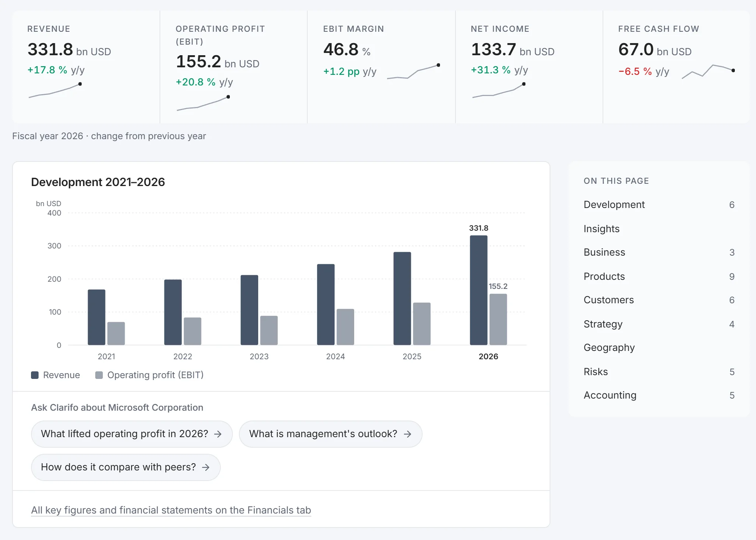Click the '155.2' operating profit value
Image resolution: width=756 pixels, height=540 pixels.
tap(198, 62)
